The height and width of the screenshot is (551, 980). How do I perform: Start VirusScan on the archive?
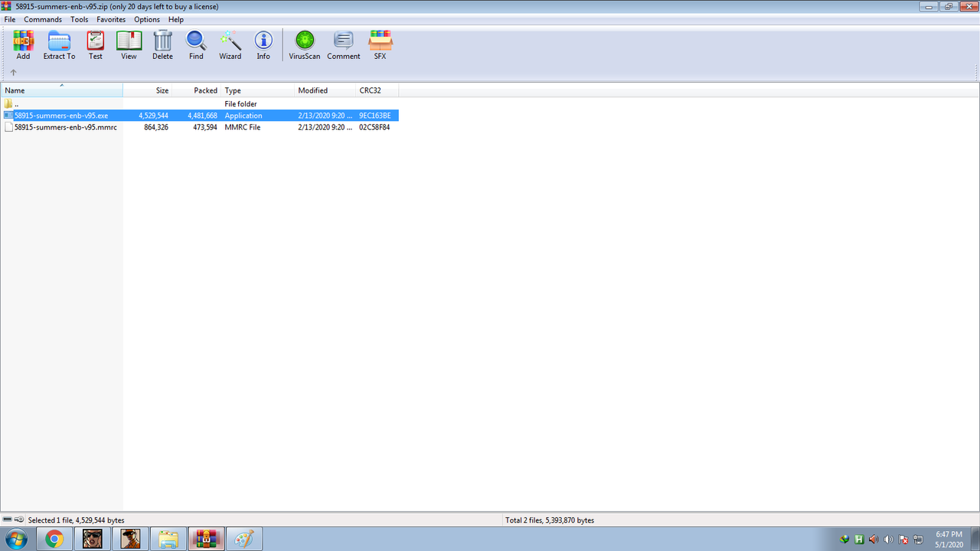pos(305,45)
